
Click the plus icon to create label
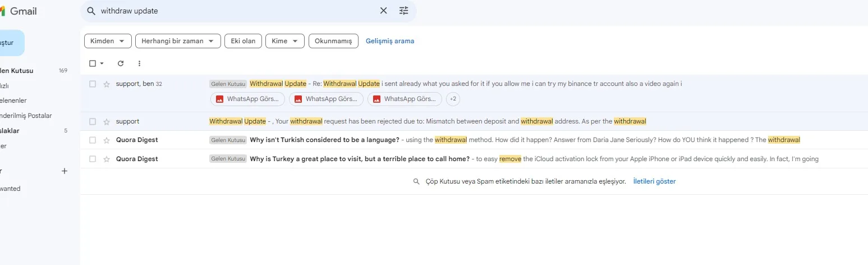click(x=65, y=171)
